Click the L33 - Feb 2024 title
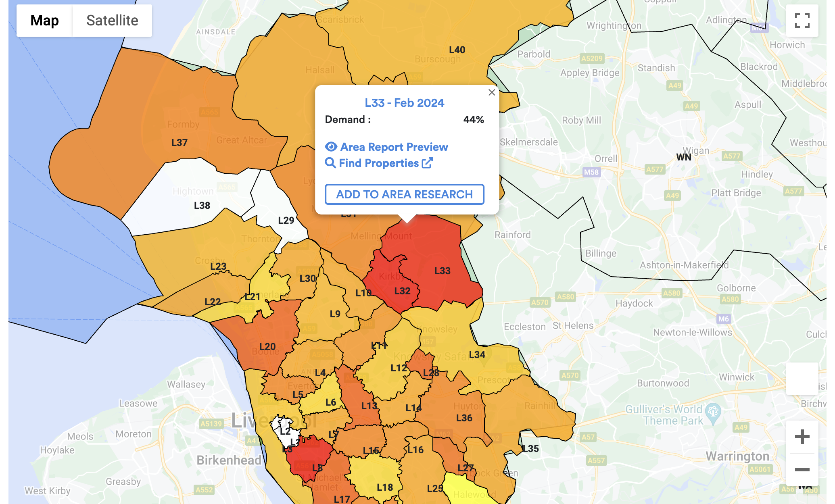Image resolution: width=835 pixels, height=504 pixels. 404,103
